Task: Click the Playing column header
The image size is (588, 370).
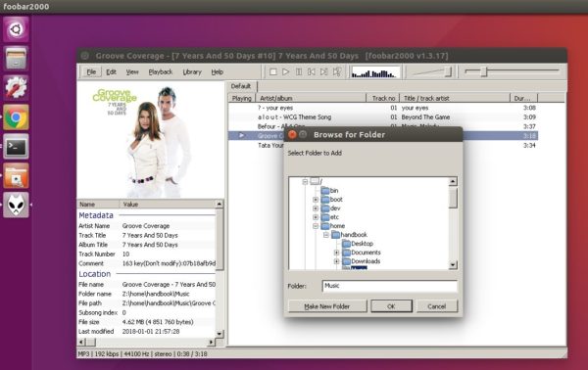Action: 241,98
